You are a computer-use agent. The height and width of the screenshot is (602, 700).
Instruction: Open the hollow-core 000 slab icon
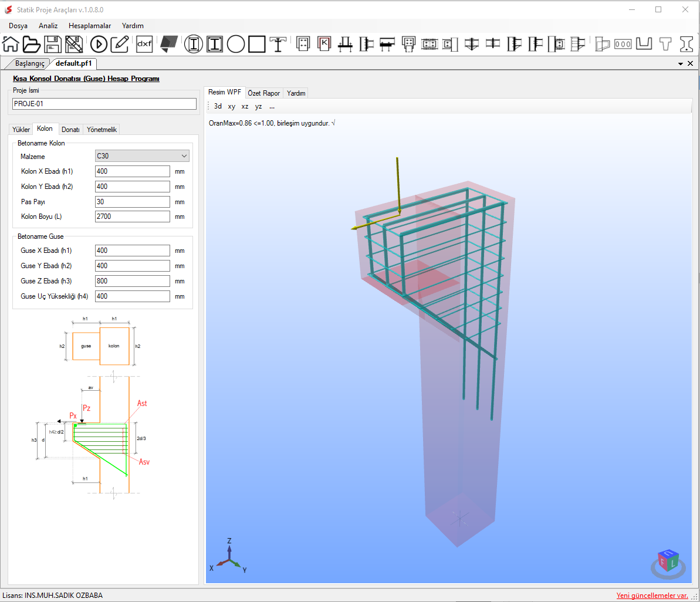[623, 44]
